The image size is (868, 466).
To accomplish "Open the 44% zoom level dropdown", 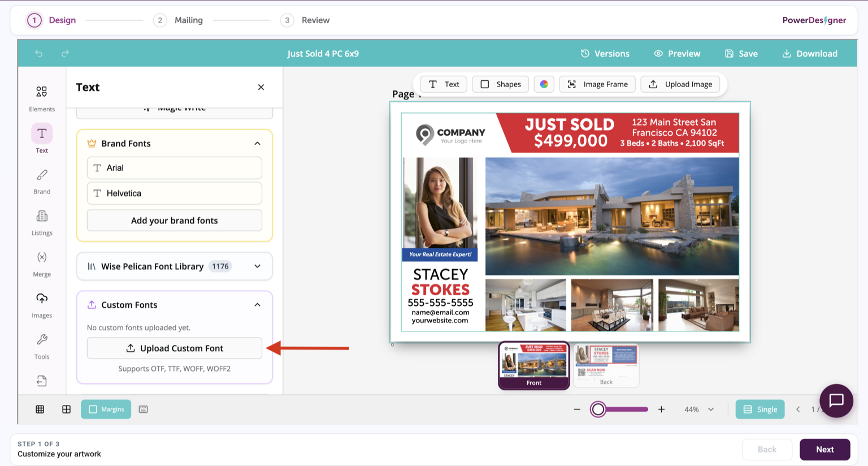I will click(699, 409).
